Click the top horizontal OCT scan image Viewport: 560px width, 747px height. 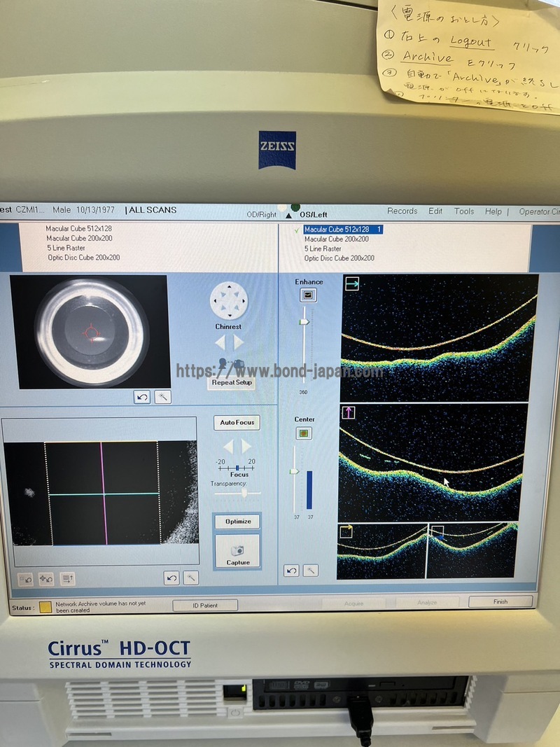440,337
